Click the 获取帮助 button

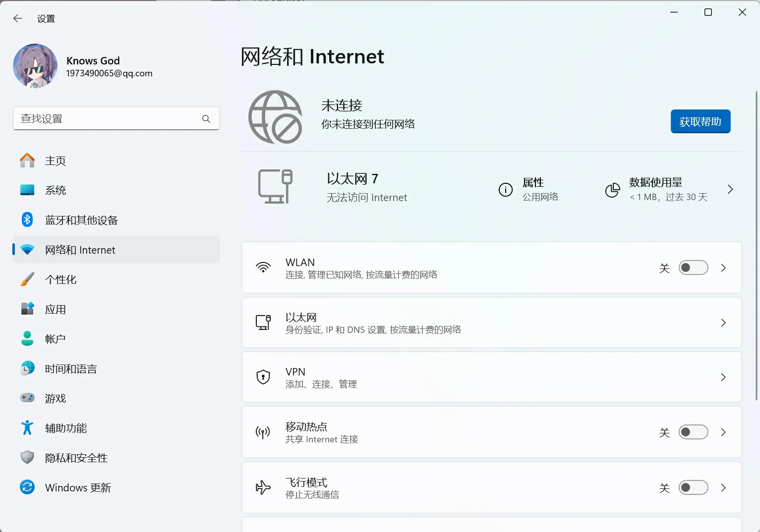(701, 121)
